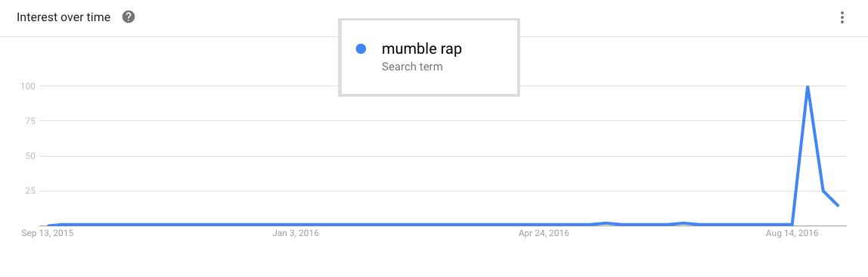Image resolution: width=868 pixels, height=277 pixels.
Task: Select the mumble rap search term label
Action: (422, 48)
